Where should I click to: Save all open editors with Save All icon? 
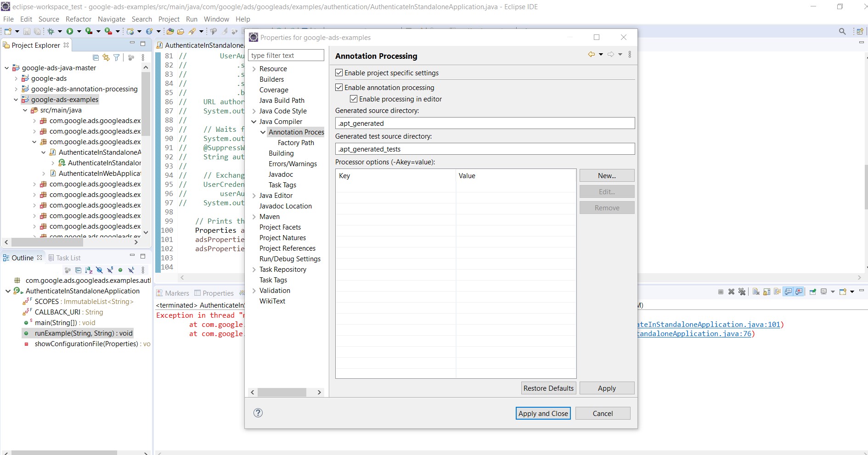click(x=37, y=31)
